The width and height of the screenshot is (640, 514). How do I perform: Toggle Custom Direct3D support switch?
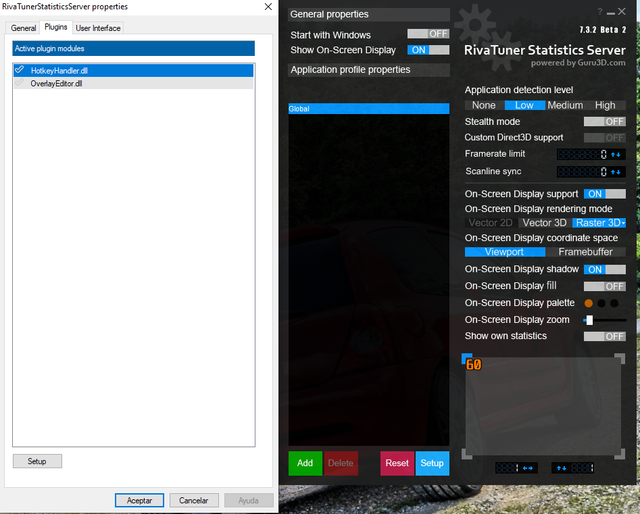[x=604, y=138]
